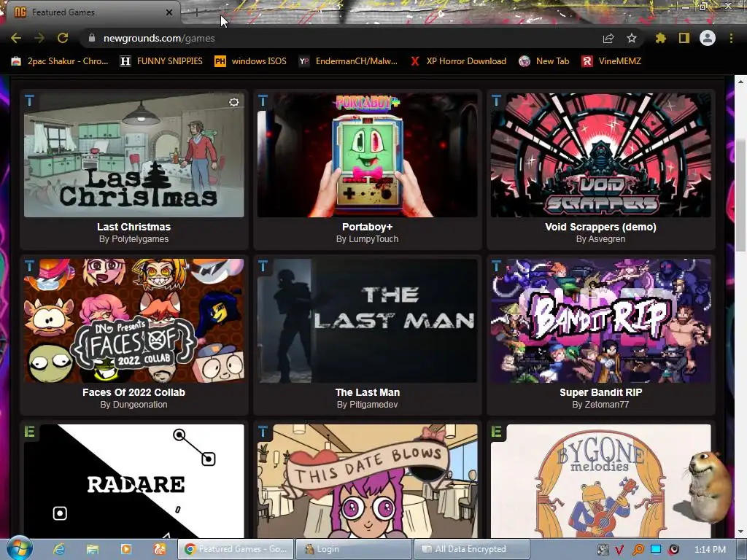Click the Faces Of 2022 Collab title

coord(134,392)
